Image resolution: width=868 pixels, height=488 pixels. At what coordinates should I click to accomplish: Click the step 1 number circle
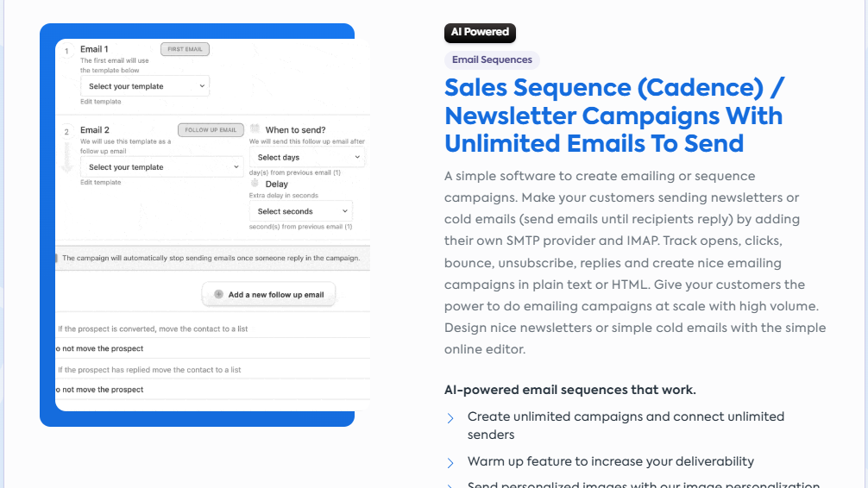(x=67, y=51)
